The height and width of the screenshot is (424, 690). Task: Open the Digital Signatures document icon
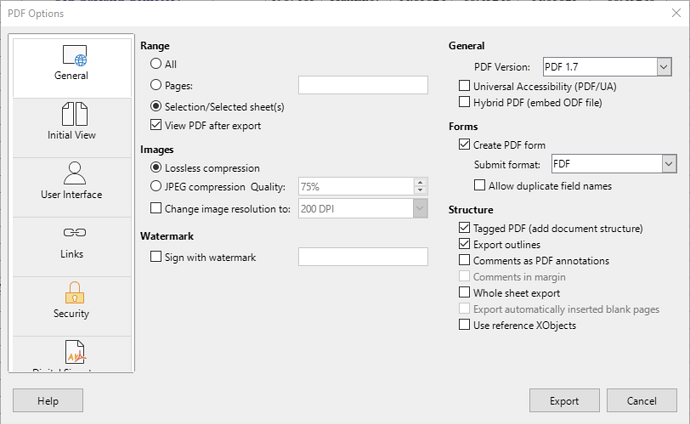coord(75,352)
